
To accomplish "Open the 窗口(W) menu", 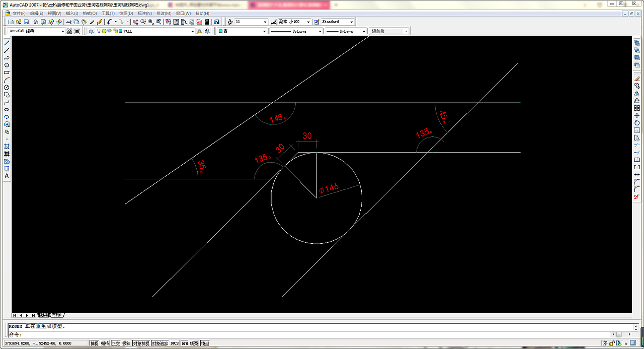I will tap(183, 13).
